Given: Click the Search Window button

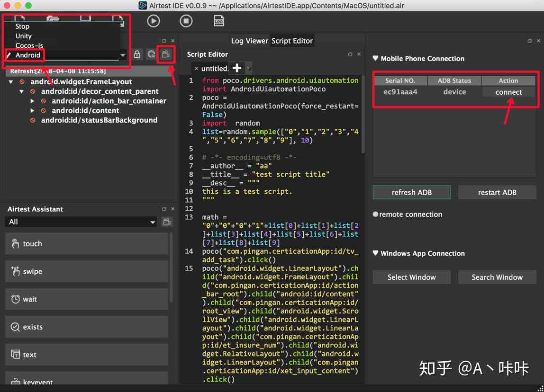Looking at the screenshot, I should point(497,277).
